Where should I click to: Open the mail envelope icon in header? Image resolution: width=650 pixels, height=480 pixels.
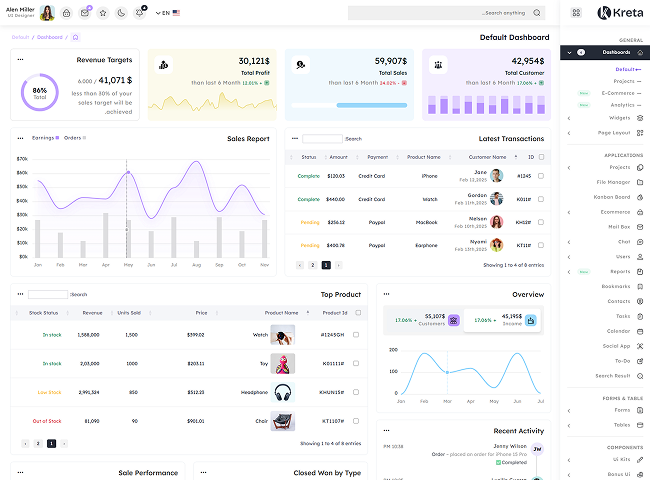coord(85,13)
